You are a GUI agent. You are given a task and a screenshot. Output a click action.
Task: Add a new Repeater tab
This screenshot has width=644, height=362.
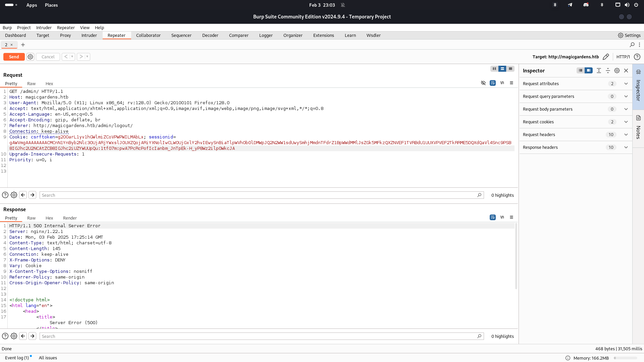pos(23,45)
